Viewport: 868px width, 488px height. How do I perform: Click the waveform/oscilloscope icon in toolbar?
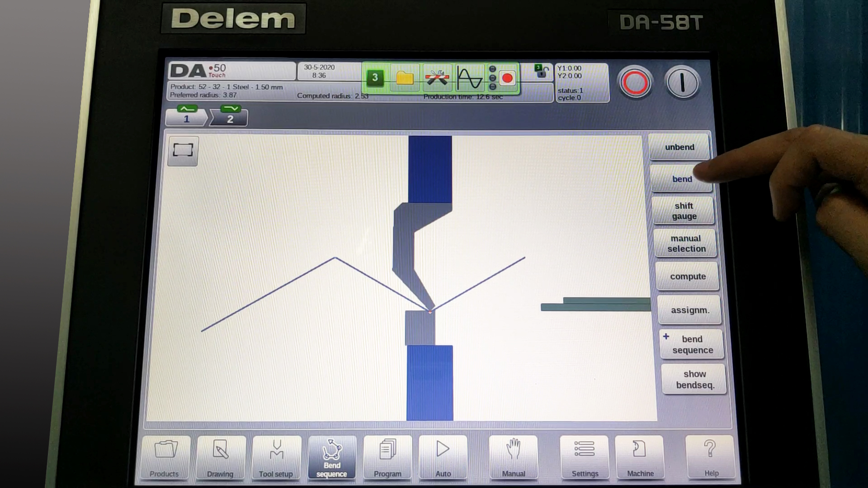(x=470, y=77)
